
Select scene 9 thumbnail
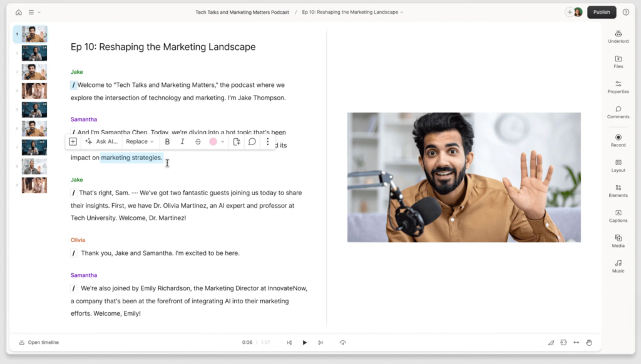click(x=34, y=186)
